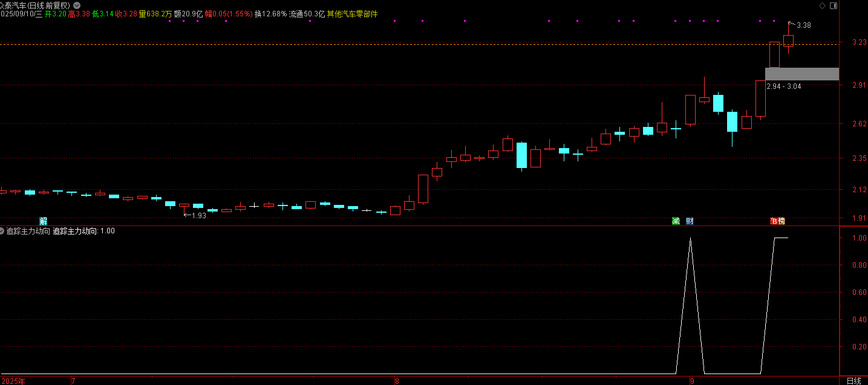Click the red B event marker
The image size is (868, 385).
pyautogui.click(x=774, y=221)
